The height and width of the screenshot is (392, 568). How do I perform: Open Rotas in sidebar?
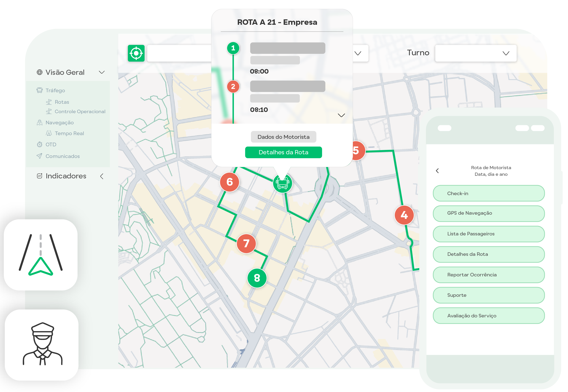point(62,102)
